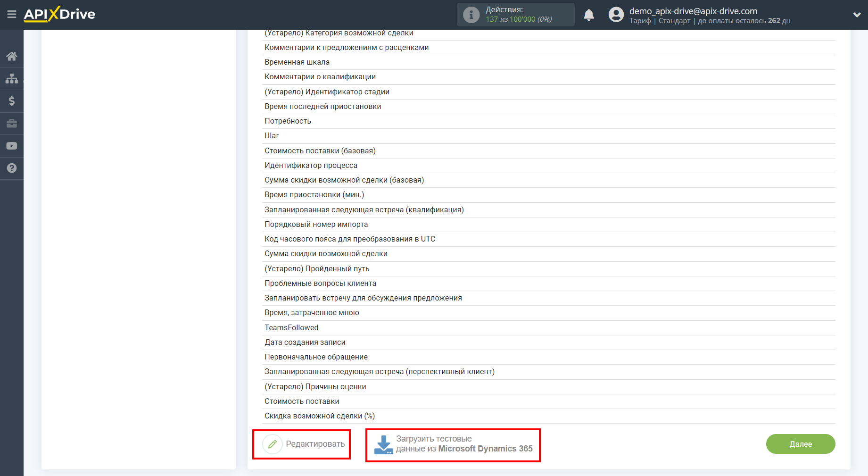868x476 pixels.
Task: Select row Время, затраченное мною
Action: (549, 313)
